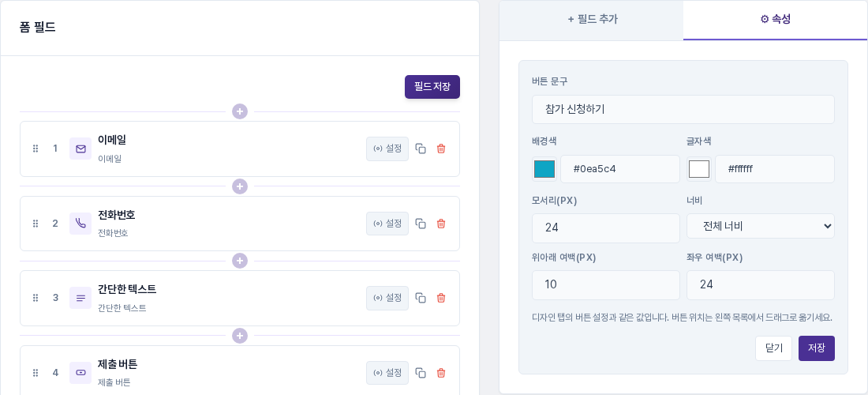The height and width of the screenshot is (395, 868).
Task: Duplicate the 전화번호 field with the copy icon
Action: click(421, 224)
